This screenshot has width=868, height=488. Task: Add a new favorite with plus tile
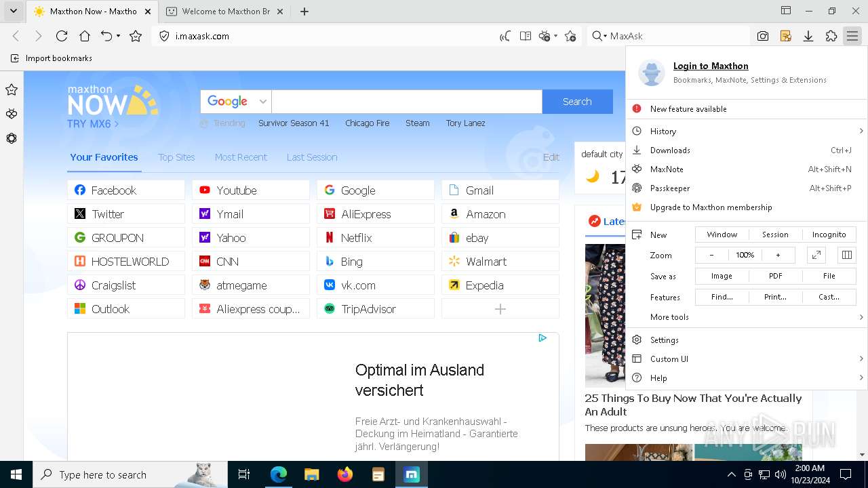point(500,309)
